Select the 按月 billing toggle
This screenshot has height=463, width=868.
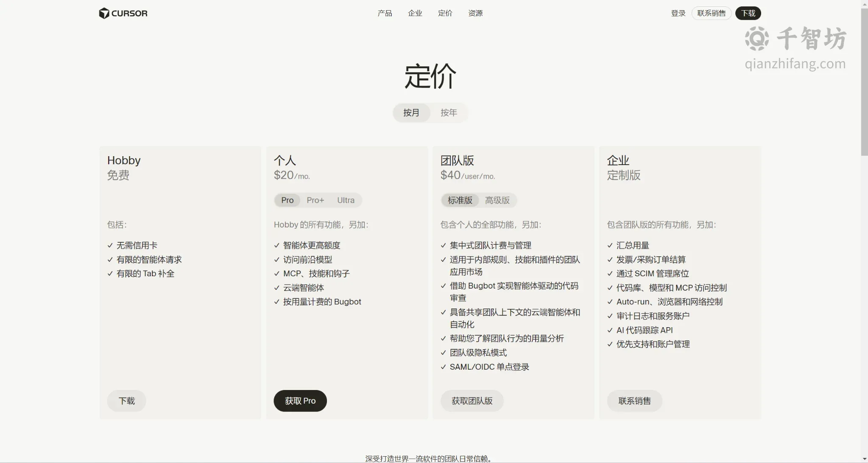[411, 112]
